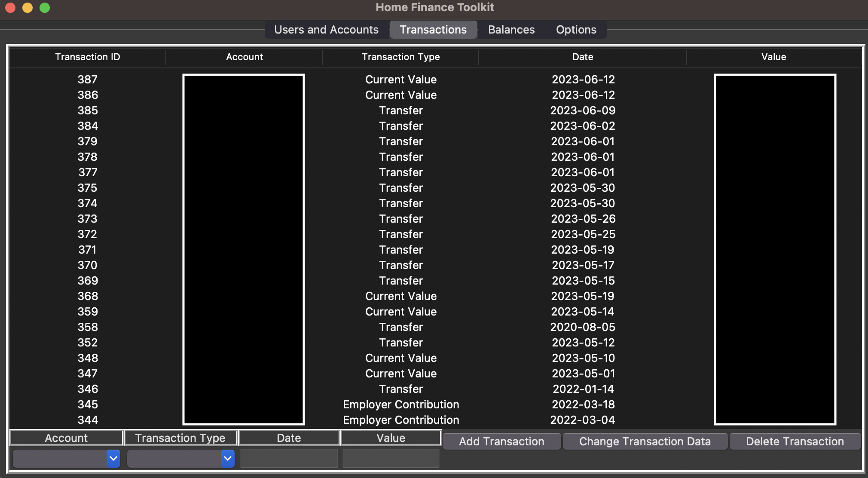This screenshot has width=868, height=478.
Task: Select transaction ID 373 row
Action: (x=435, y=219)
